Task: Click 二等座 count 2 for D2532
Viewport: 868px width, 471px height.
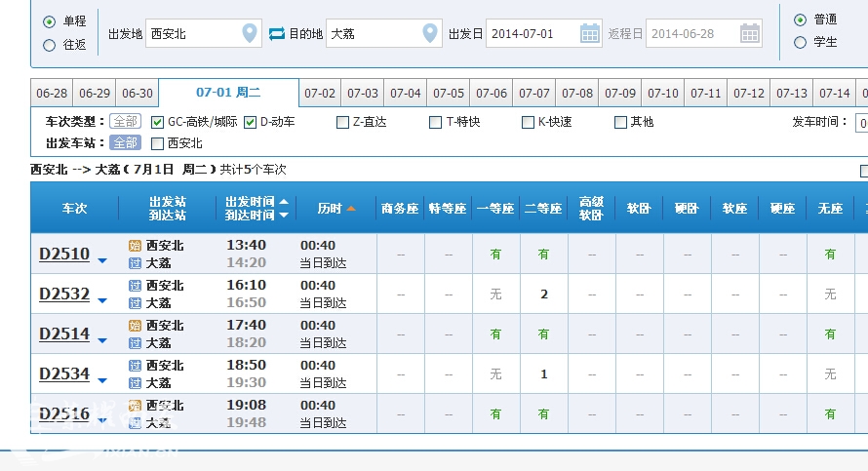Action: click(x=543, y=294)
